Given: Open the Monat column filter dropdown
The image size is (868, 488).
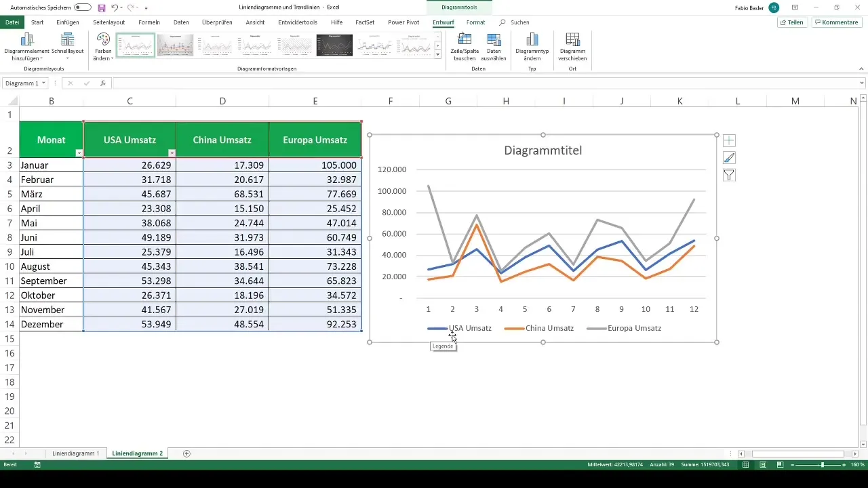Looking at the screenshot, I should pos(79,154).
